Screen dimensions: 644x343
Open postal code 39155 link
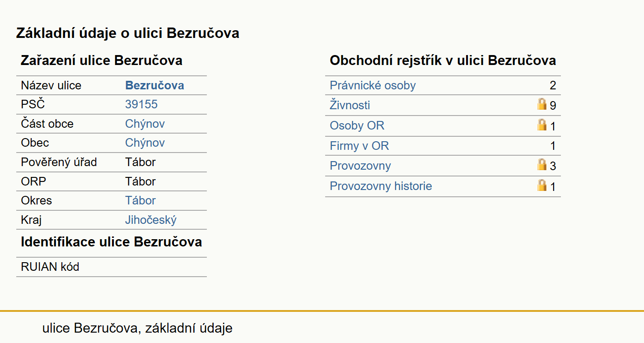pyautogui.click(x=141, y=104)
